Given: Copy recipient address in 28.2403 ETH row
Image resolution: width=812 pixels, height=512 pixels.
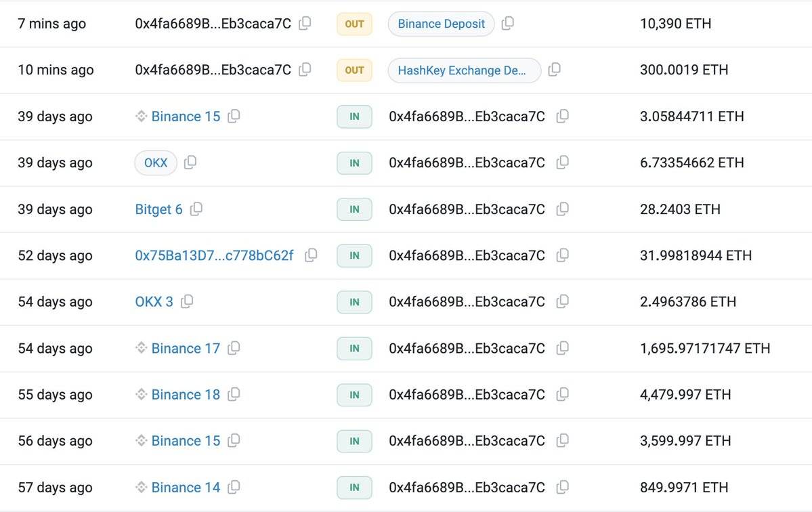Looking at the screenshot, I should 562,209.
